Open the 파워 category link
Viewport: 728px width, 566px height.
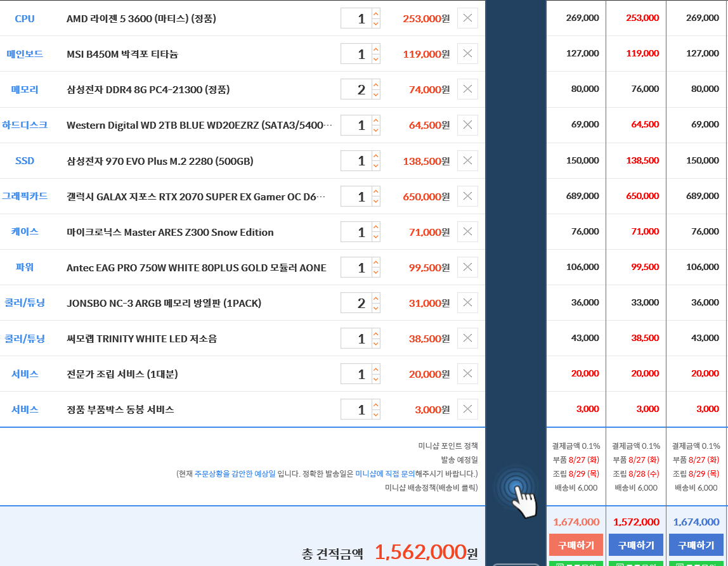coord(25,267)
